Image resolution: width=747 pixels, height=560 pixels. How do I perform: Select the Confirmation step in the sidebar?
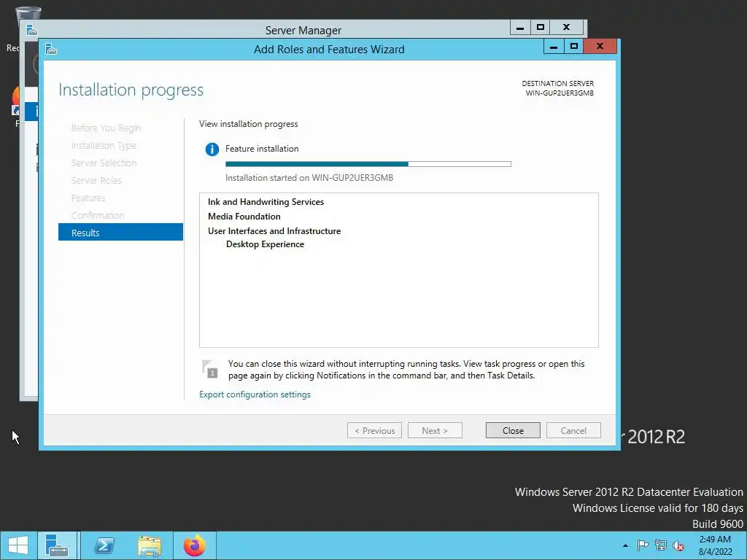[98, 215]
